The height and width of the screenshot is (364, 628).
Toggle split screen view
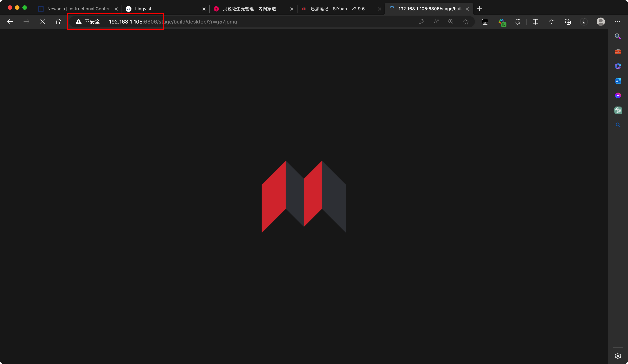[535, 22]
